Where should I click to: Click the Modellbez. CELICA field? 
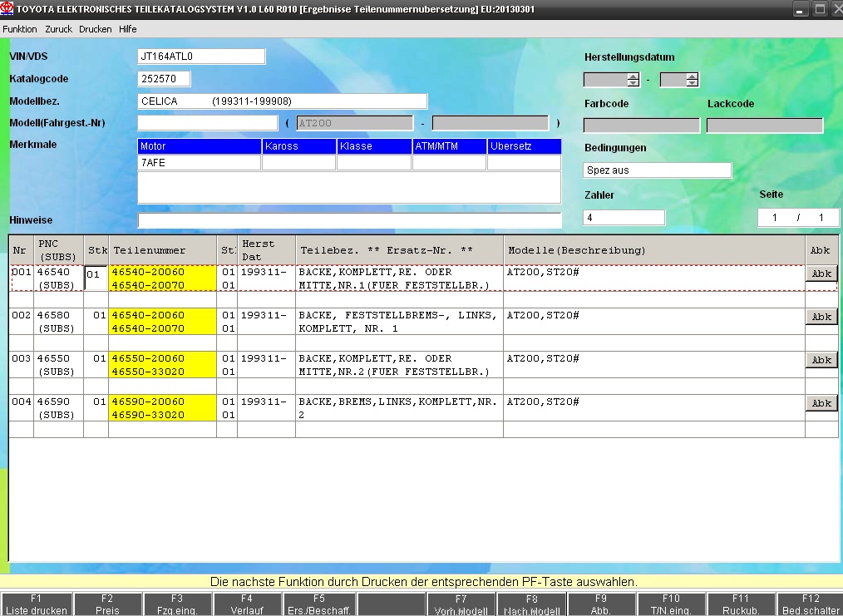283,101
